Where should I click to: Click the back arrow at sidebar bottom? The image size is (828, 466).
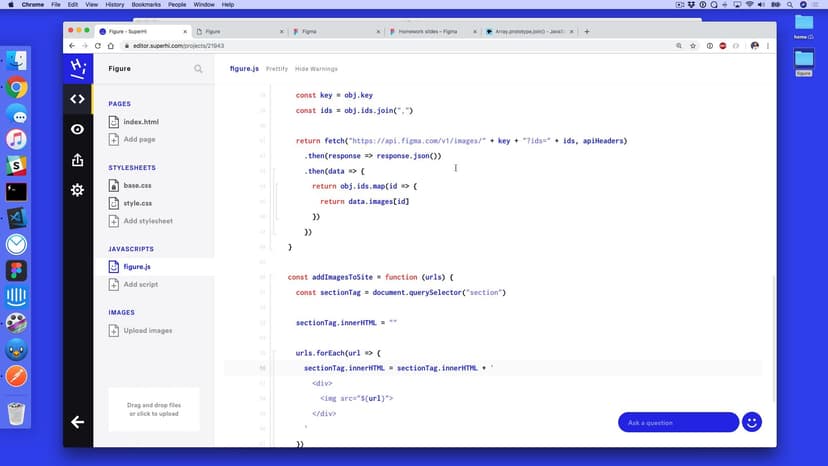pos(77,422)
